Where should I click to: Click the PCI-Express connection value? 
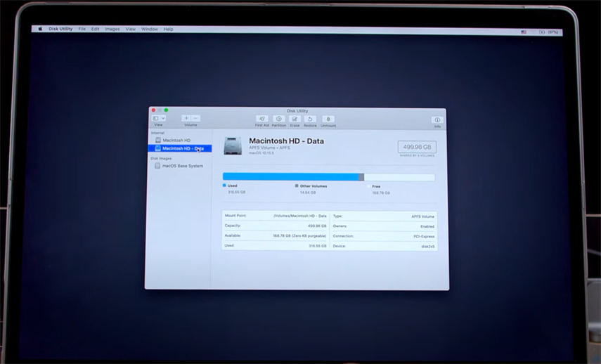coord(424,236)
